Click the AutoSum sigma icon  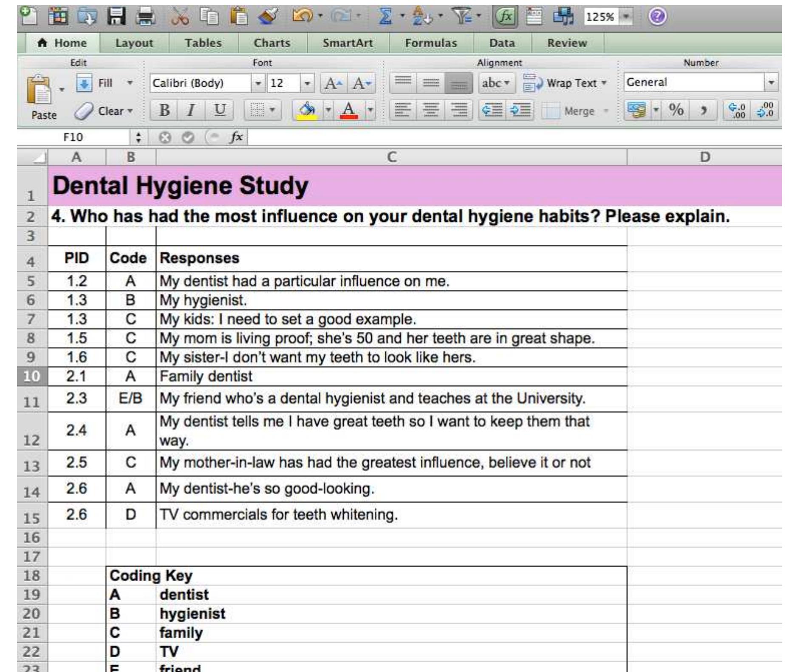385,17
